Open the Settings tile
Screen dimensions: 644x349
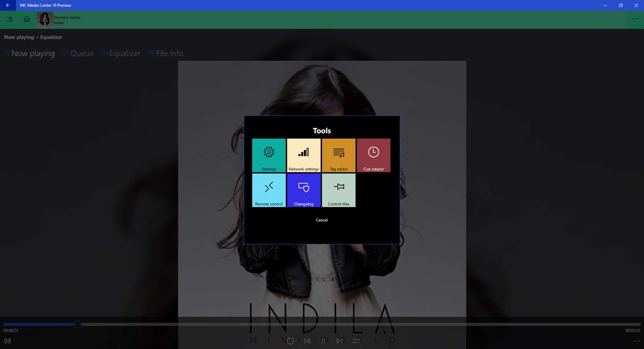tap(269, 155)
